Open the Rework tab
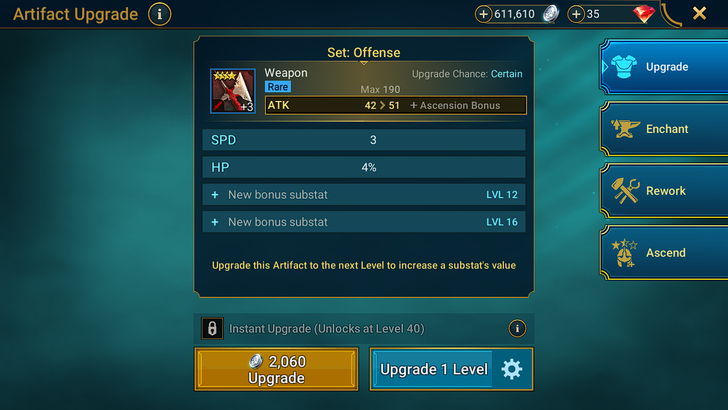This screenshot has width=728, height=410. click(x=664, y=191)
